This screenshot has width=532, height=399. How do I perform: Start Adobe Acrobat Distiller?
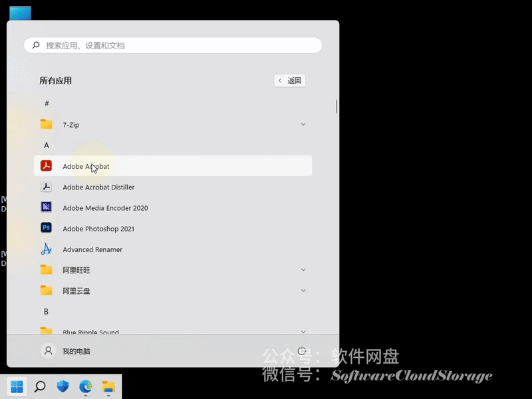point(98,187)
